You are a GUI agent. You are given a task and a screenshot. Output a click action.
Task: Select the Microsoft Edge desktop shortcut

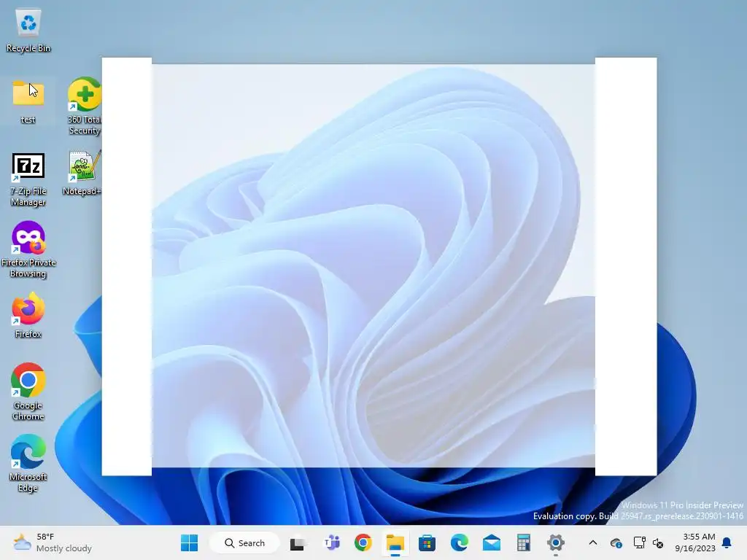click(28, 463)
